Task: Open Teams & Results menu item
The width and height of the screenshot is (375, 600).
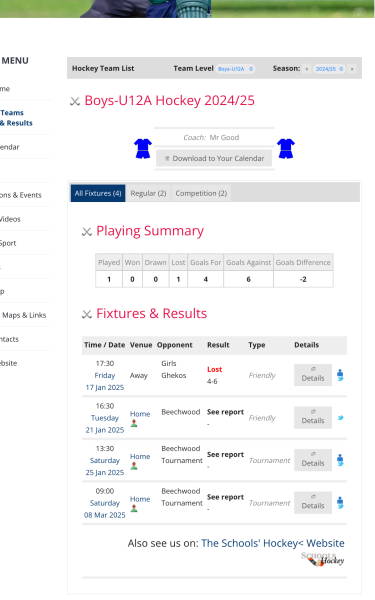Action: [x=16, y=118]
